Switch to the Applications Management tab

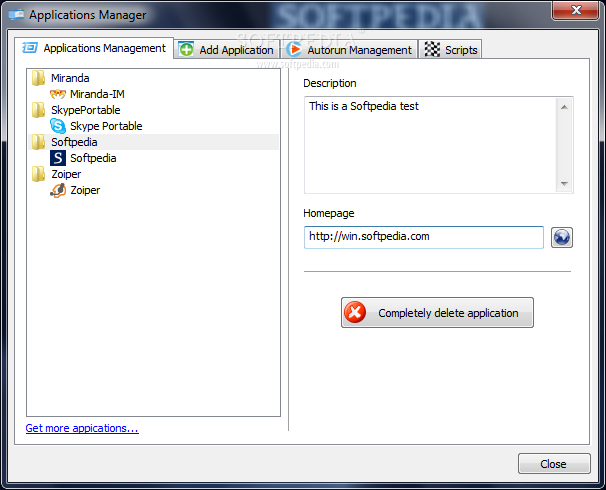(94, 48)
